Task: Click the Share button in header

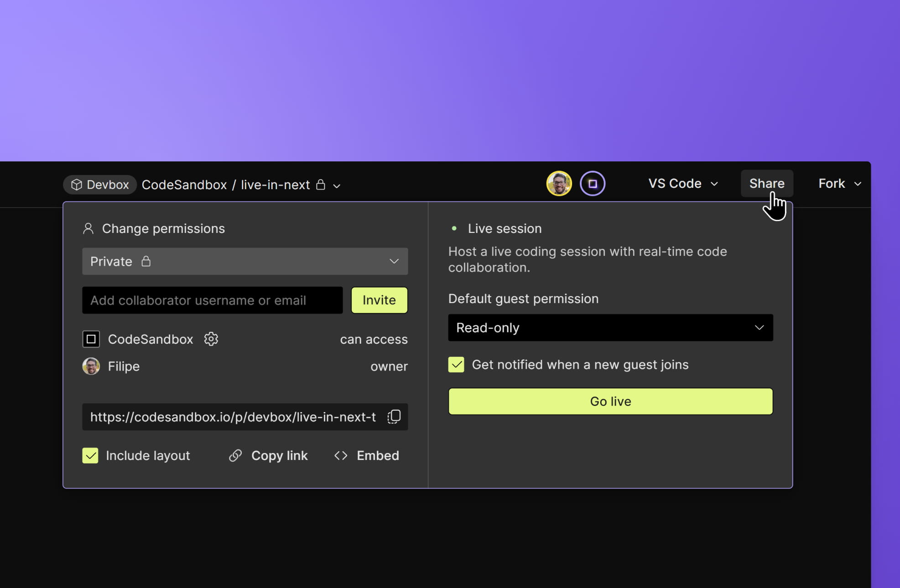Action: pos(766,184)
